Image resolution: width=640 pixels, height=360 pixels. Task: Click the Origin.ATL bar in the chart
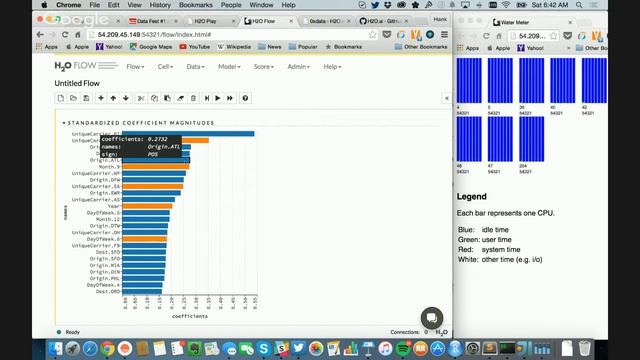(x=156, y=160)
